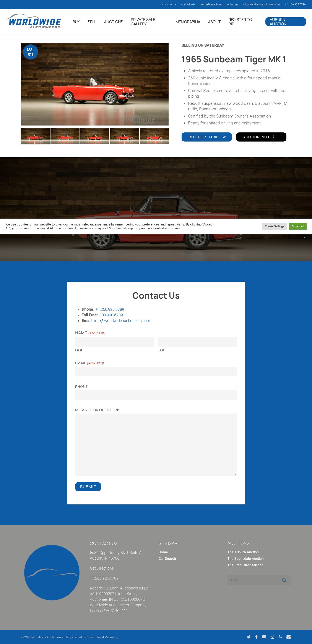The width and height of the screenshot is (312, 644).
Task: Open the top bar contact us link
Action: point(232,5)
